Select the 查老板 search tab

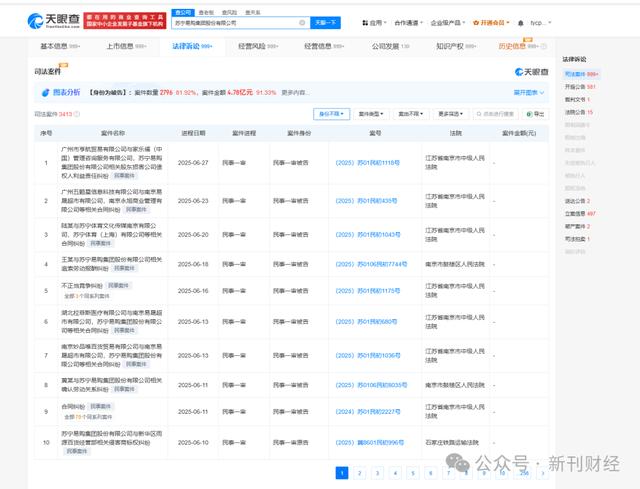(206, 13)
